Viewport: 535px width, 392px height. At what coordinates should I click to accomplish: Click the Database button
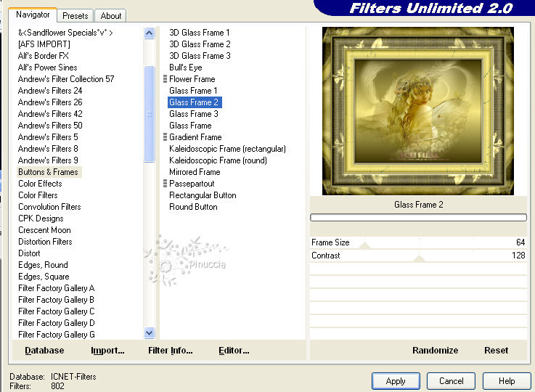click(44, 351)
